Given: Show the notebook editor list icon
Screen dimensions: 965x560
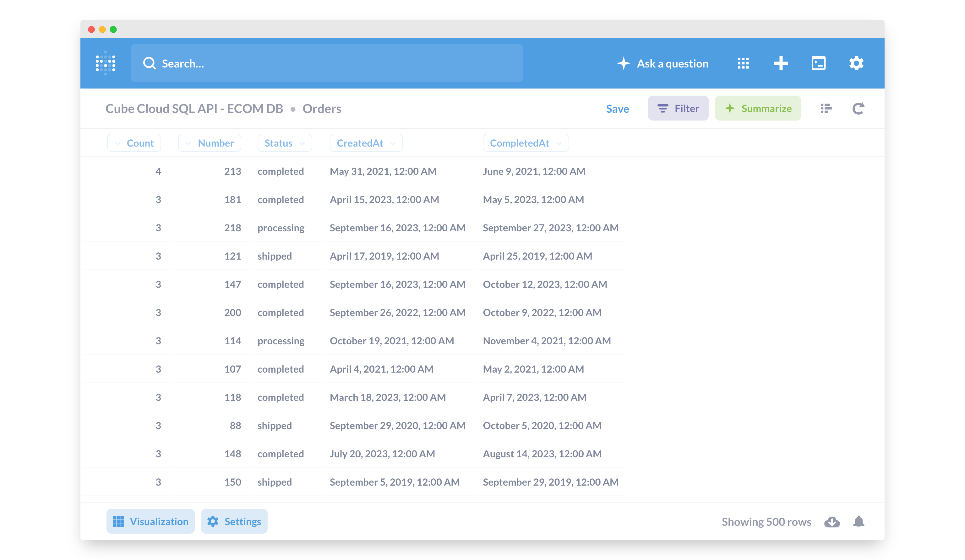Looking at the screenshot, I should (826, 108).
